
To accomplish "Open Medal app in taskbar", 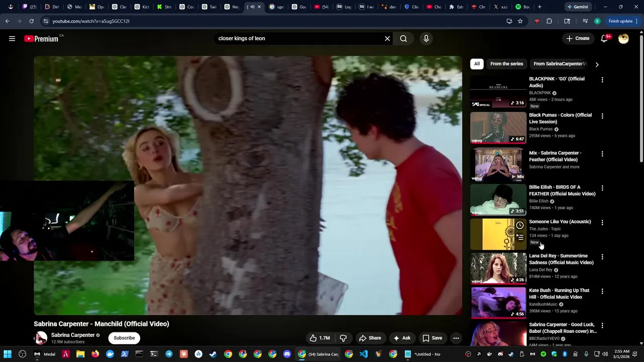I will tap(44, 354).
